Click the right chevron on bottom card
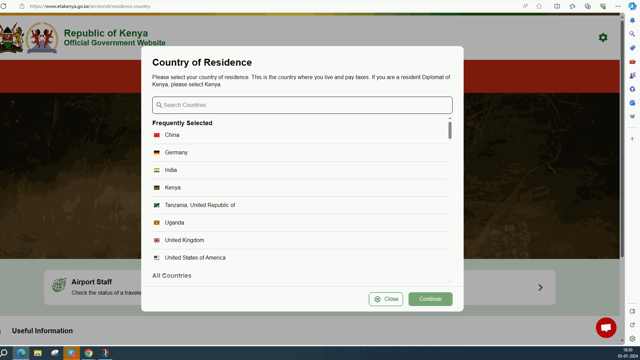The height and width of the screenshot is (360, 640). coord(540,288)
